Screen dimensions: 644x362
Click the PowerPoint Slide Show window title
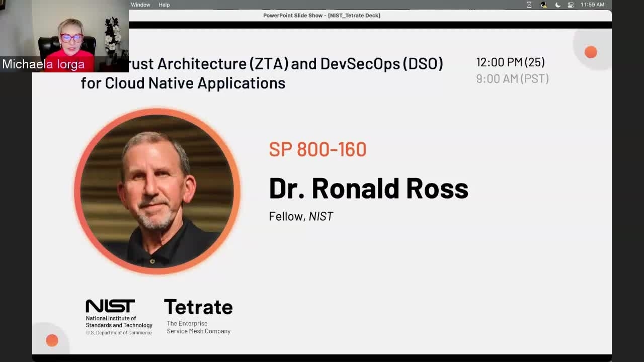click(x=321, y=16)
